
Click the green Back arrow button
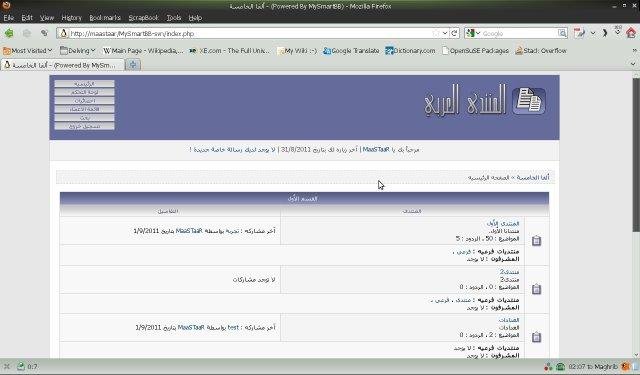9,33
